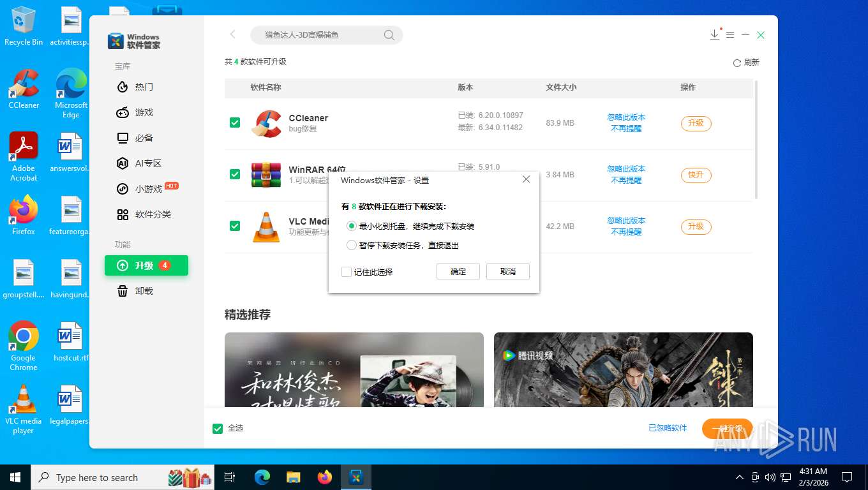This screenshot has height=490, width=868.
Task: Open Recycle Bin desktop icon
Action: click(x=24, y=26)
